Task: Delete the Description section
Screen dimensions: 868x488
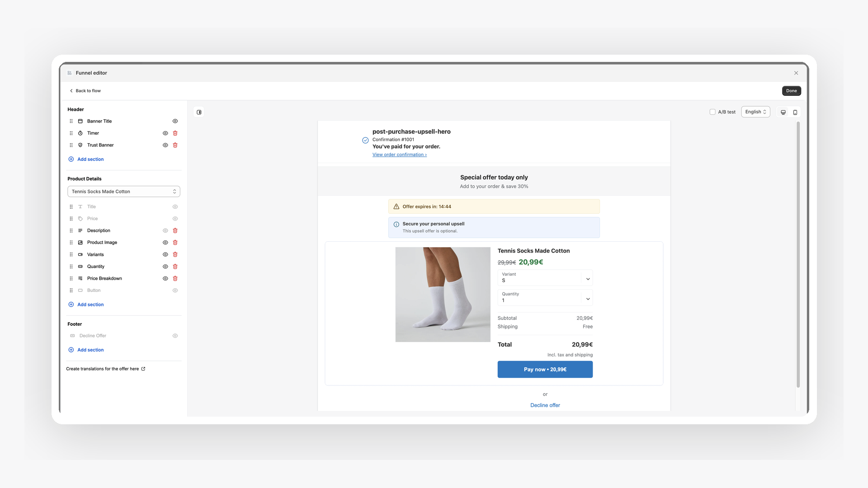Action: coord(175,230)
